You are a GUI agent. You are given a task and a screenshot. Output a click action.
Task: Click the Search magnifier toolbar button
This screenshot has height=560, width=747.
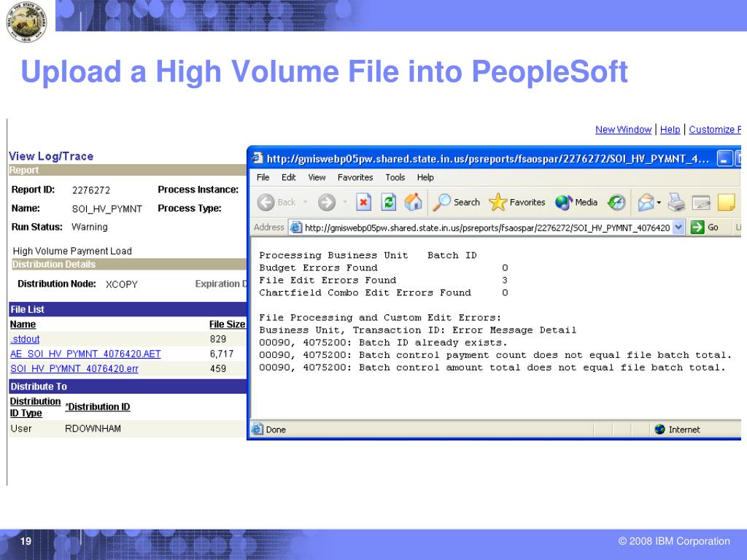pyautogui.click(x=457, y=203)
